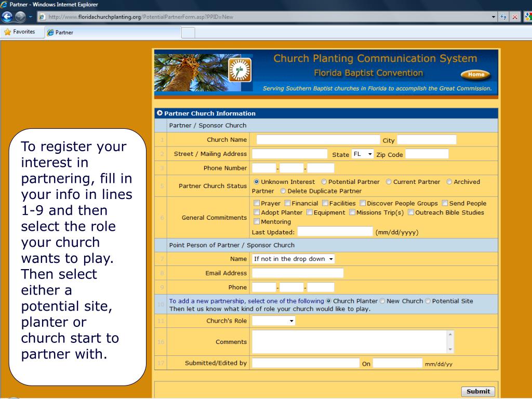The height and width of the screenshot is (399, 532).
Task: Click the Submit button
Action: point(478,391)
